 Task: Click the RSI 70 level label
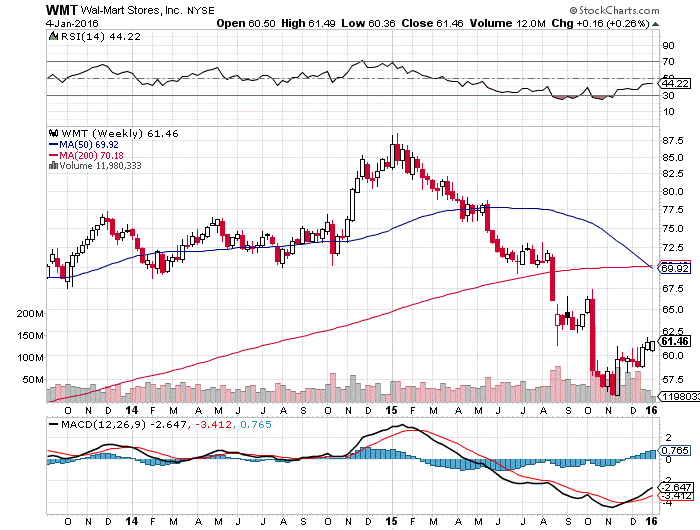point(669,62)
